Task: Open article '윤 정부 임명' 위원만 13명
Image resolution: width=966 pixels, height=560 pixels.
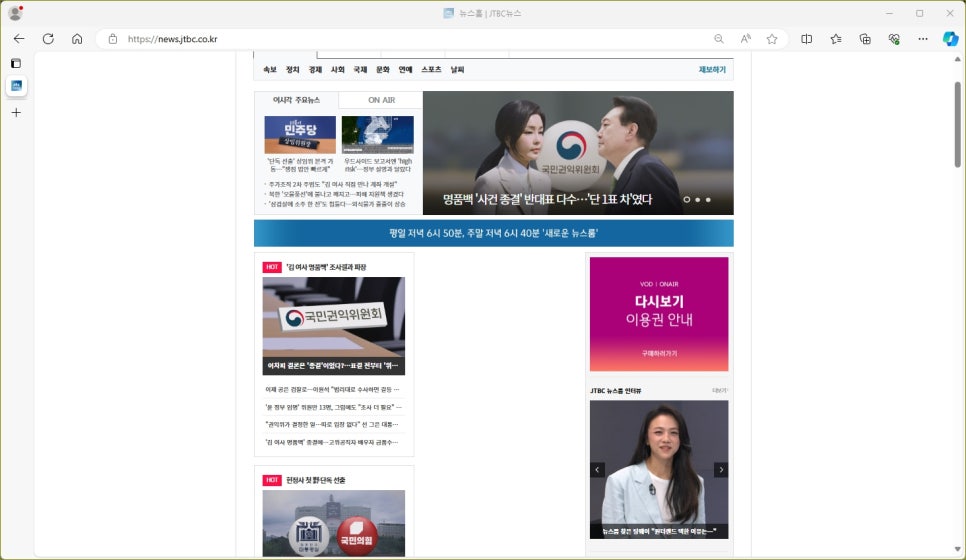Action: coord(333,407)
